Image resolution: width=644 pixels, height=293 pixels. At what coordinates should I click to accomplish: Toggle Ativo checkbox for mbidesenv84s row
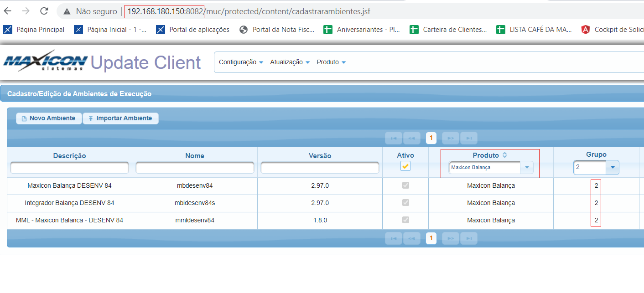405,202
